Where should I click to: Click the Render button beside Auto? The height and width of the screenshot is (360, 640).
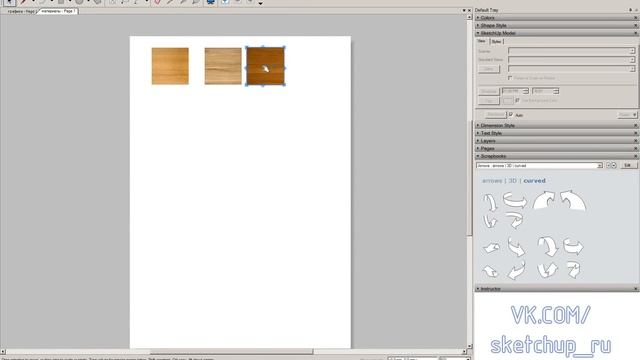tap(495, 115)
